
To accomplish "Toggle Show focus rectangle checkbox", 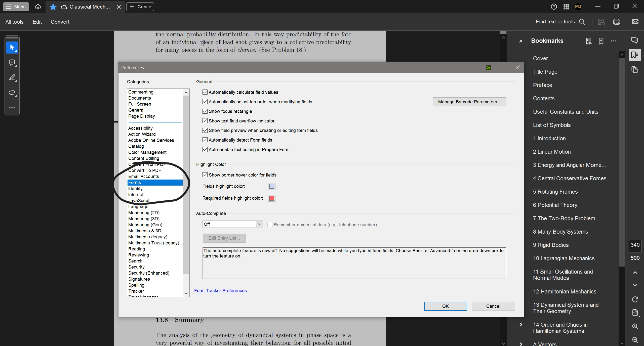I will click(205, 111).
